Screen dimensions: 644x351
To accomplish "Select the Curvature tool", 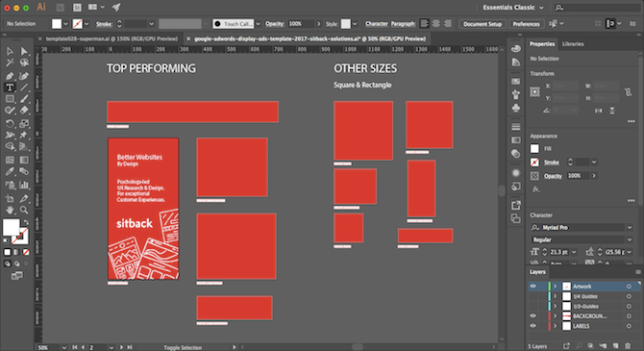I will tap(24, 76).
